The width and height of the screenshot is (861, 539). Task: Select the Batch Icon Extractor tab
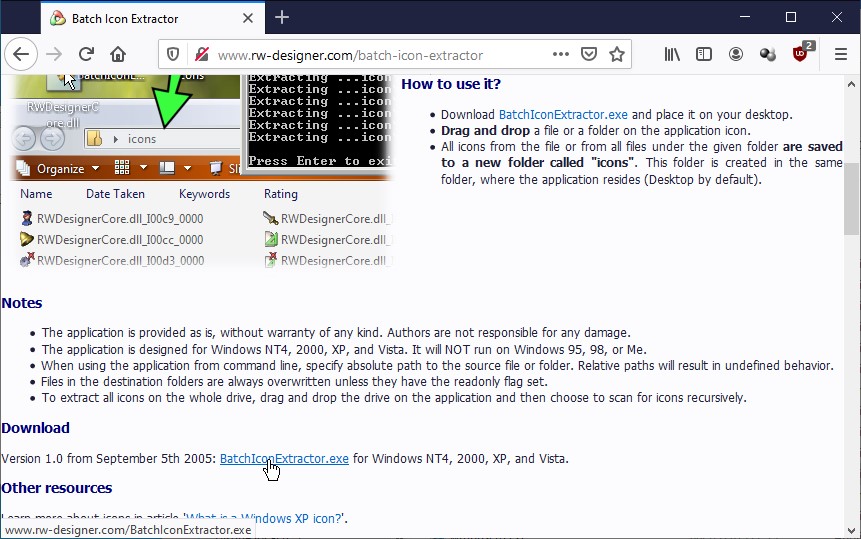pos(140,18)
